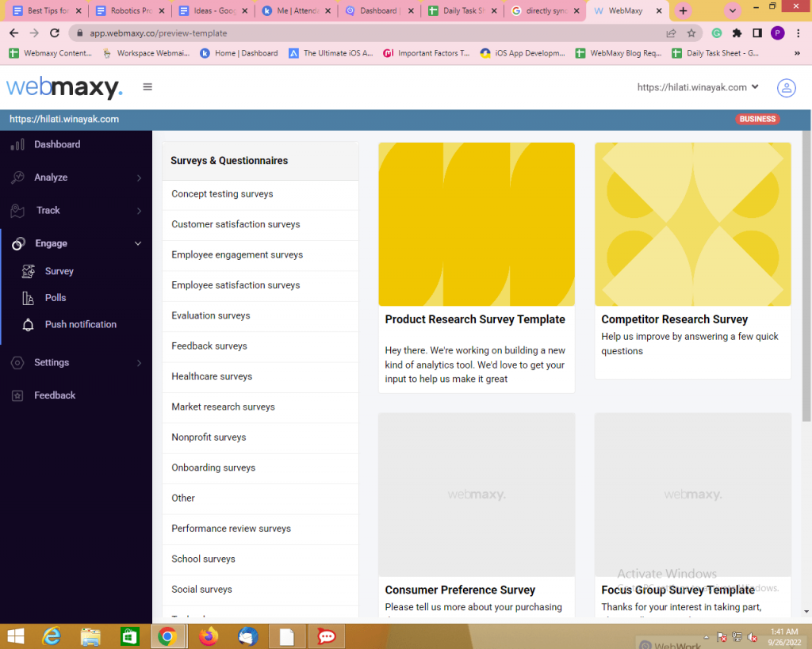Open the Push notification menu item
812x649 pixels.
click(81, 325)
